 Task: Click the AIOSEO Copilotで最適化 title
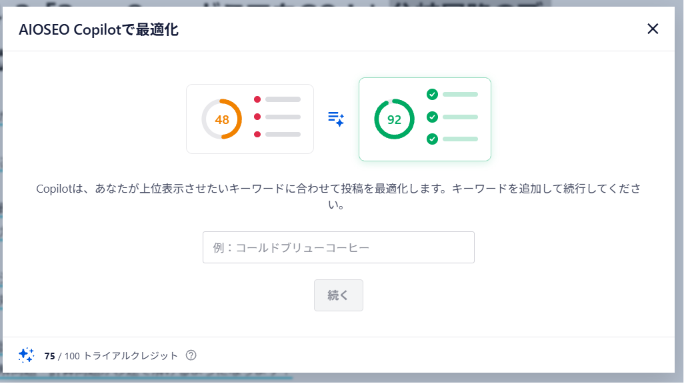point(99,30)
